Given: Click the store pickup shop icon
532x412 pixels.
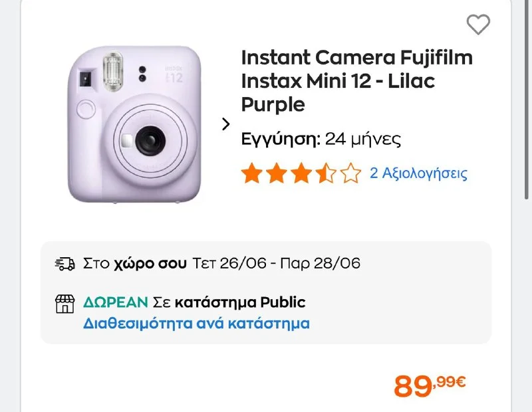Looking at the screenshot, I should pos(65,304).
